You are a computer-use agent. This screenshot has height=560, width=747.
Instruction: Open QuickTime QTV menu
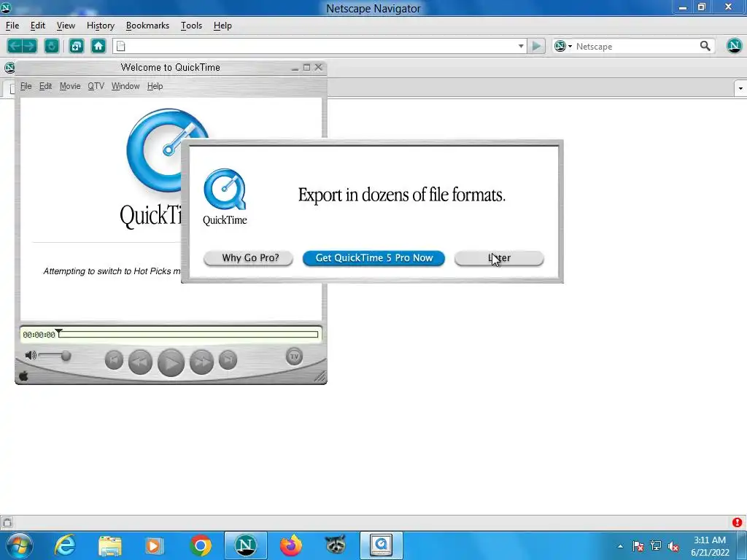coord(96,86)
